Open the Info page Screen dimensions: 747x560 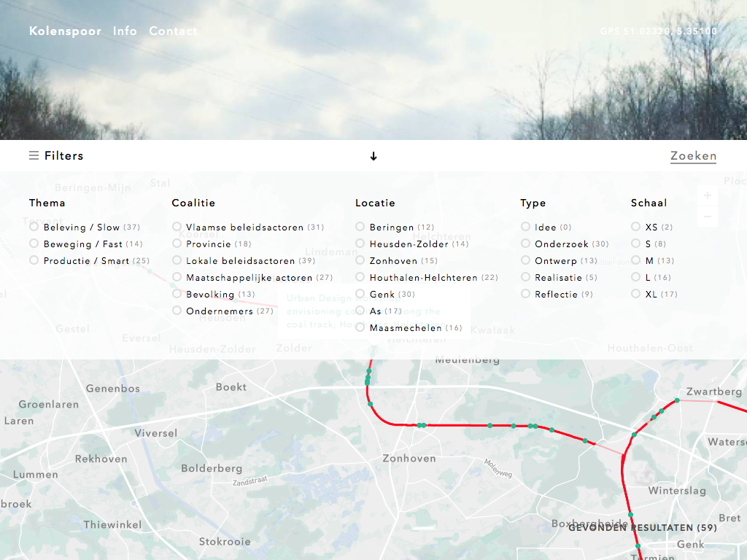pos(125,31)
